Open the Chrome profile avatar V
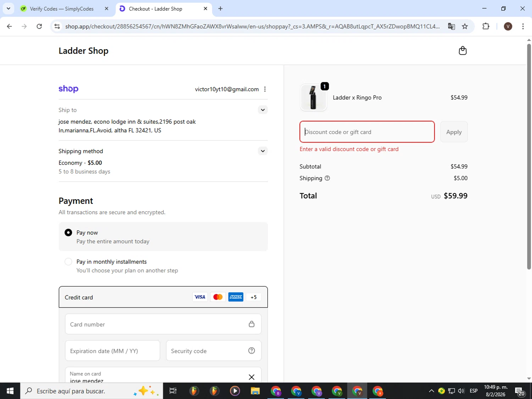The image size is (532, 399). [x=508, y=26]
